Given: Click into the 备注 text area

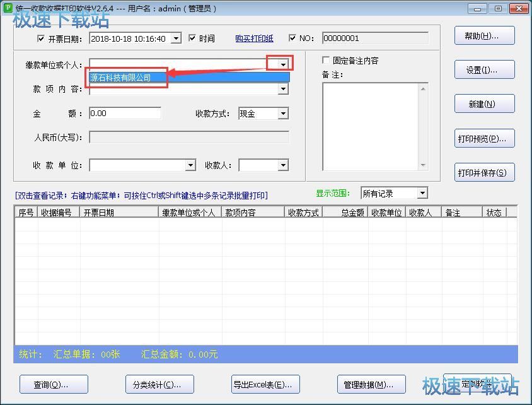Looking at the screenshot, I should click(x=370, y=126).
